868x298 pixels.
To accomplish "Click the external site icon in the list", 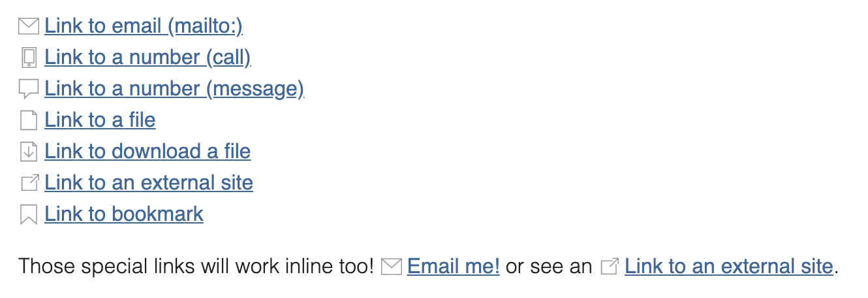I will click(x=29, y=183).
